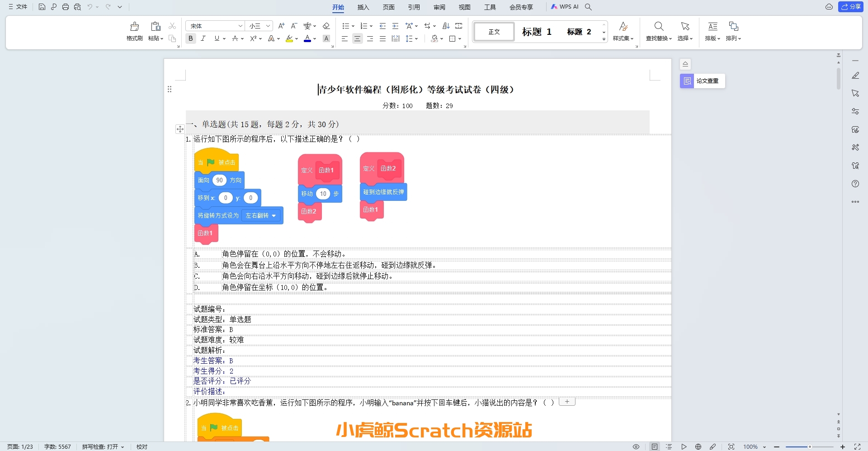Click the clear formatting eraser icon
The width and height of the screenshot is (868, 451).
[x=326, y=26]
